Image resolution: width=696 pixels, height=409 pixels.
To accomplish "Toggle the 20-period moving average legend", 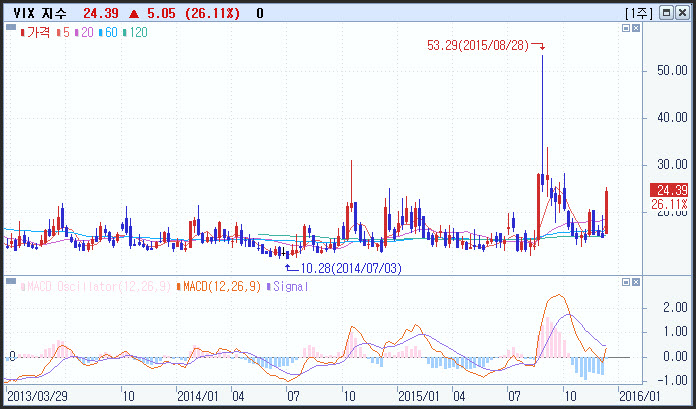I will (x=84, y=32).
